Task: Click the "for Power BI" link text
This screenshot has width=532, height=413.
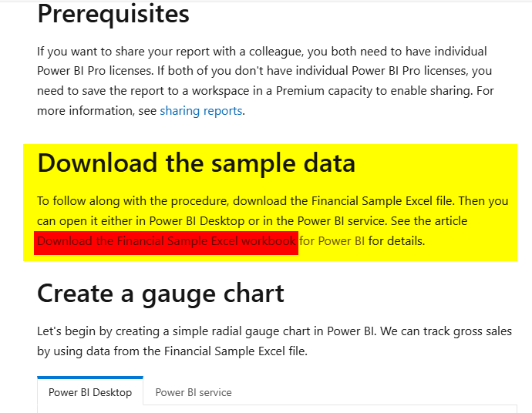Action: tap(332, 241)
